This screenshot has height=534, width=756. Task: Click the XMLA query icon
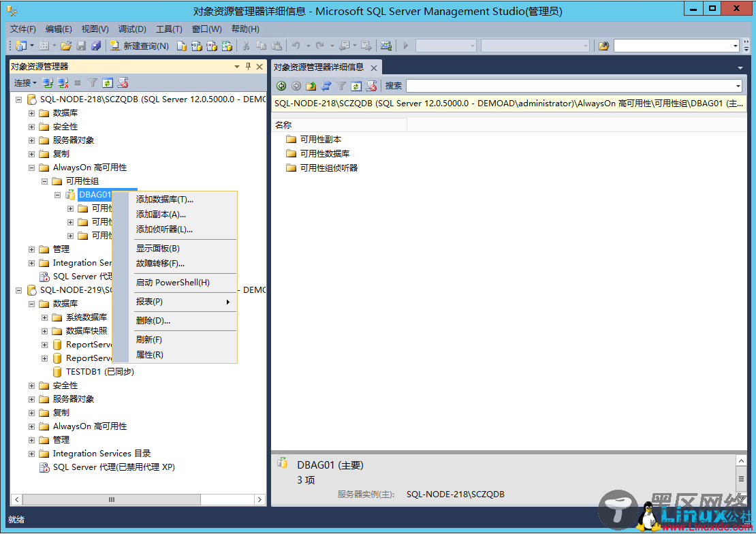coord(227,46)
